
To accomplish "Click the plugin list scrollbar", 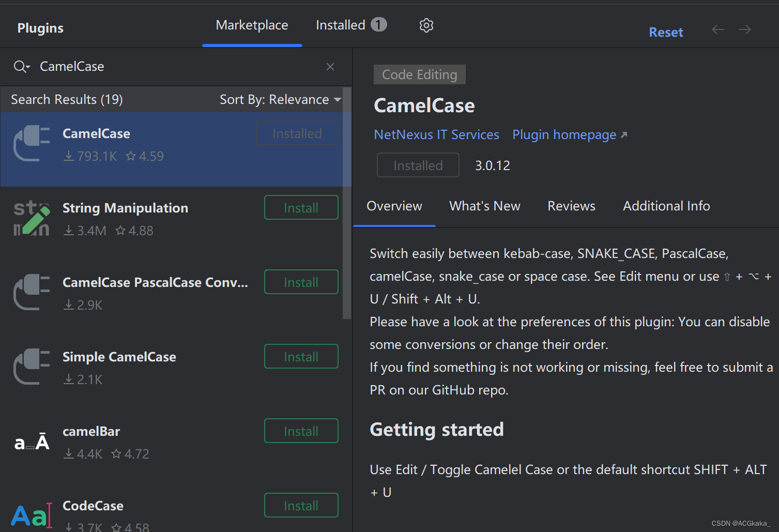I will point(347,204).
